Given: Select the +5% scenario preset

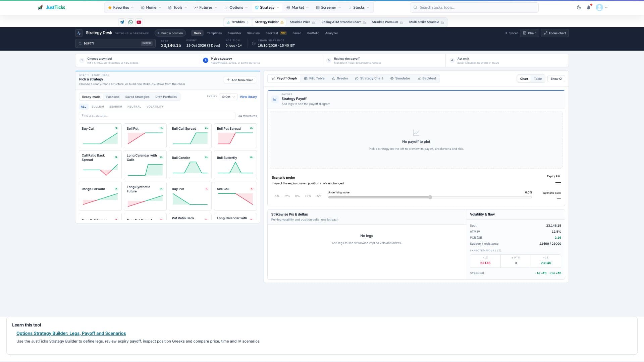Looking at the screenshot, I should pos(318,196).
